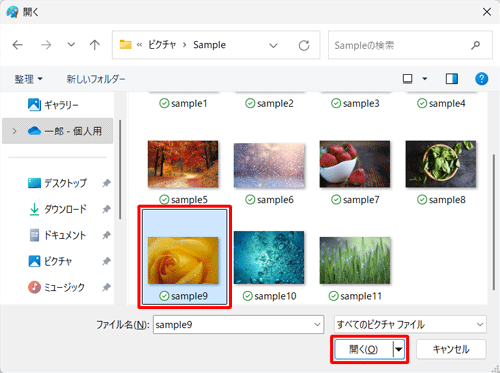Click the pin icon beside デスクトップ
The width and height of the screenshot is (500, 373).
(106, 183)
